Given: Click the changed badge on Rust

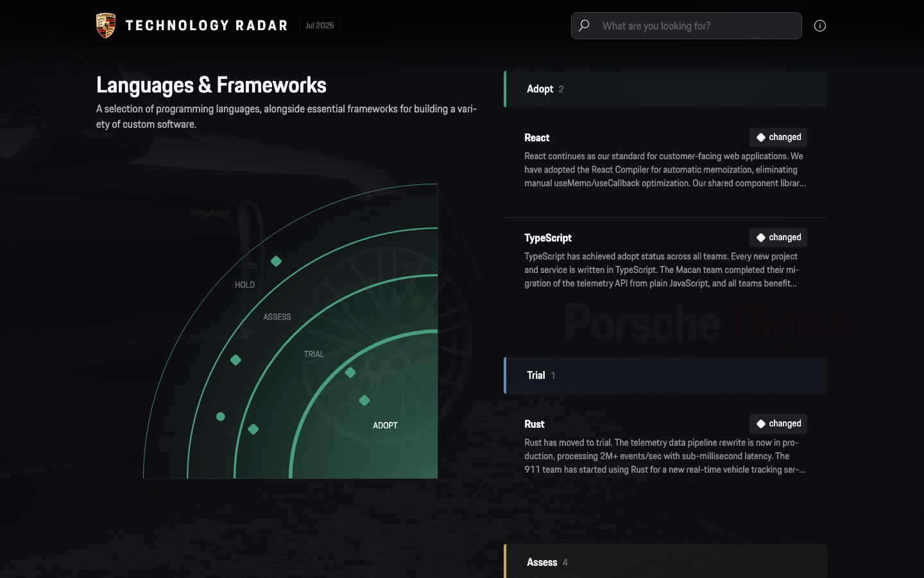Looking at the screenshot, I should click(x=778, y=424).
